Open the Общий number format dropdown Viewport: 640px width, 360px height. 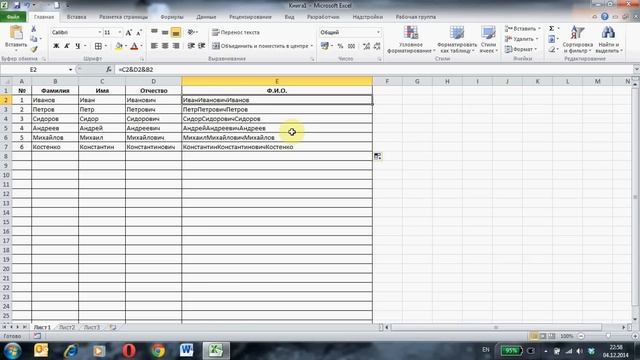coord(378,32)
